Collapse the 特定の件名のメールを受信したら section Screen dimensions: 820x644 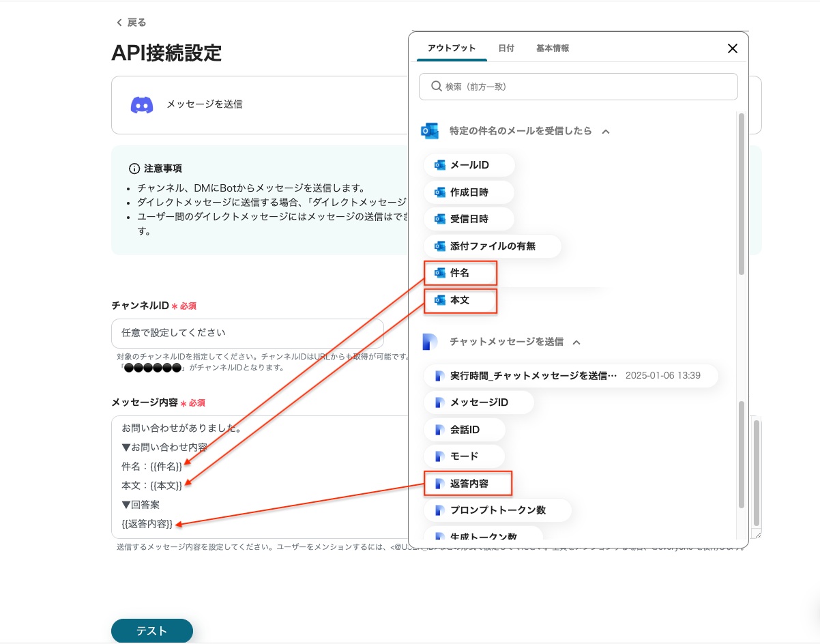(606, 131)
